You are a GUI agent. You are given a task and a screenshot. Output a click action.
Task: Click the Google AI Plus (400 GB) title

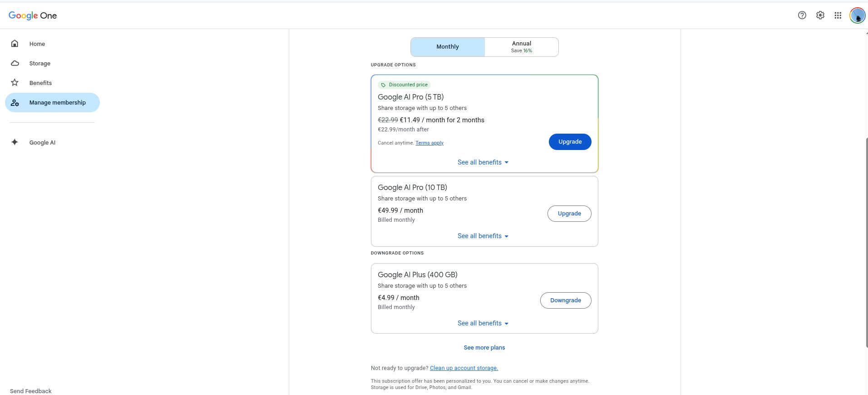[418, 275]
